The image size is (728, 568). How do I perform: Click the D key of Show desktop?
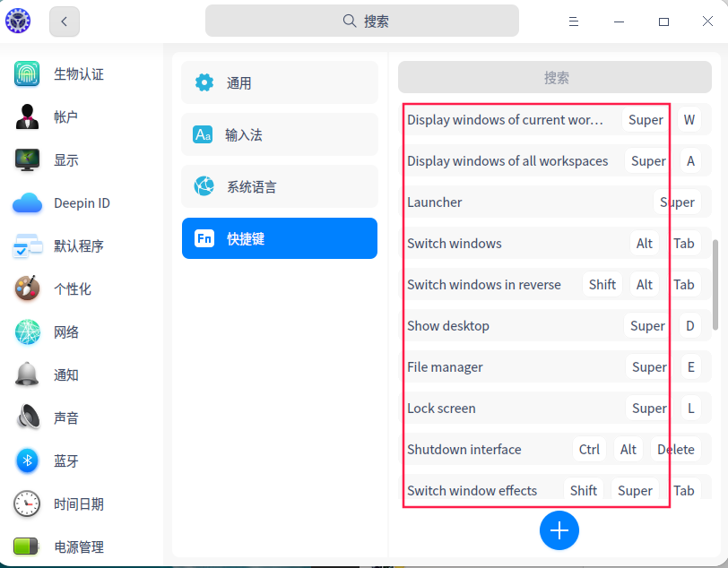pyautogui.click(x=690, y=326)
